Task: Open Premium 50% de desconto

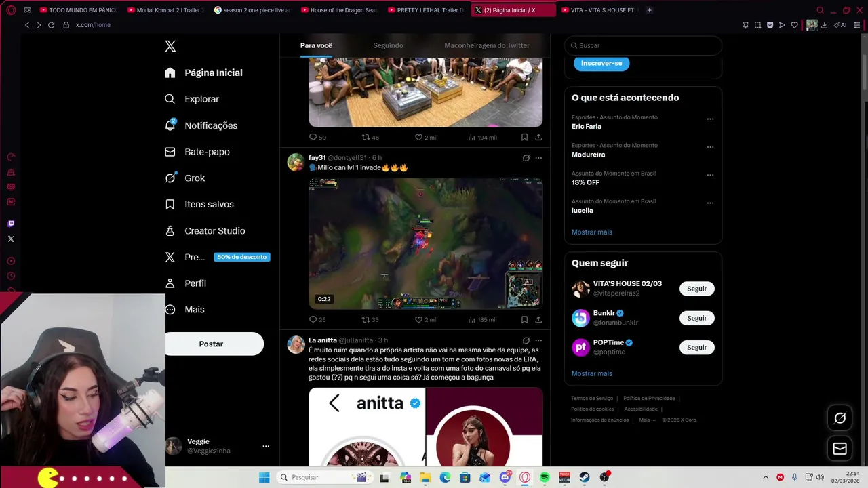Action: (217, 257)
